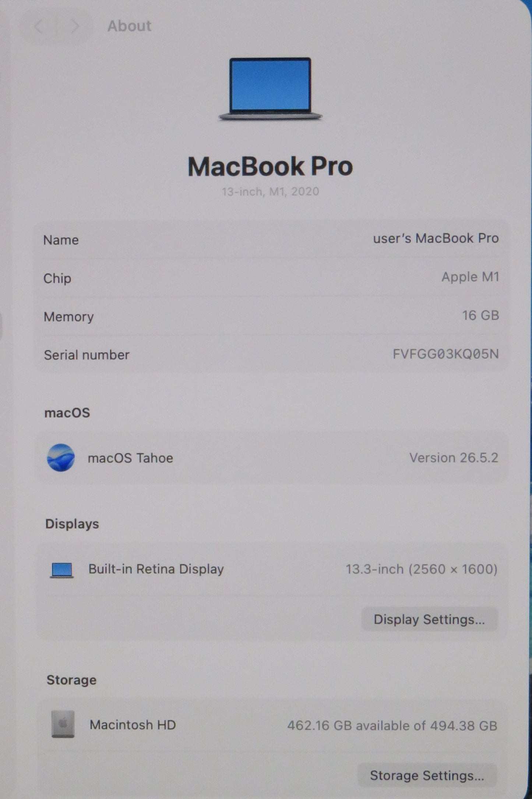Click the "16 GB" memory value
This screenshot has width=532, height=799.
(480, 315)
